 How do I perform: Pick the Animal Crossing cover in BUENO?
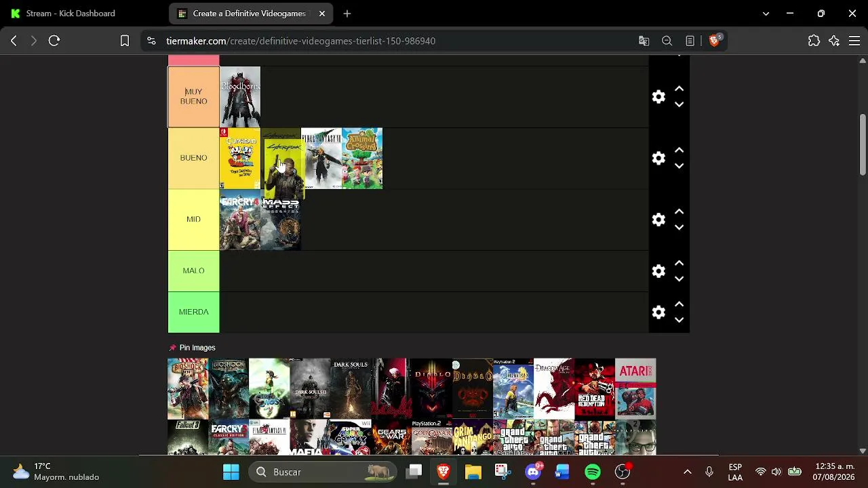click(362, 158)
